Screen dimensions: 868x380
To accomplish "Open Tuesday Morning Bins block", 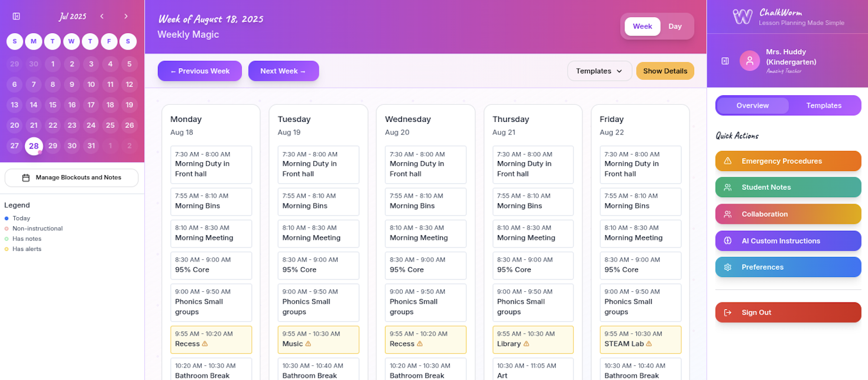I will tap(319, 201).
